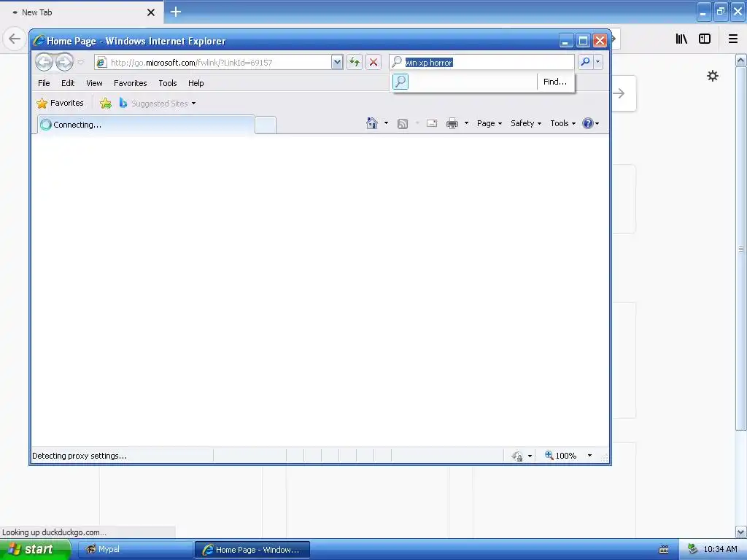747x560 pixels.
Task: Select the Connecting... tab
Action: point(146,125)
